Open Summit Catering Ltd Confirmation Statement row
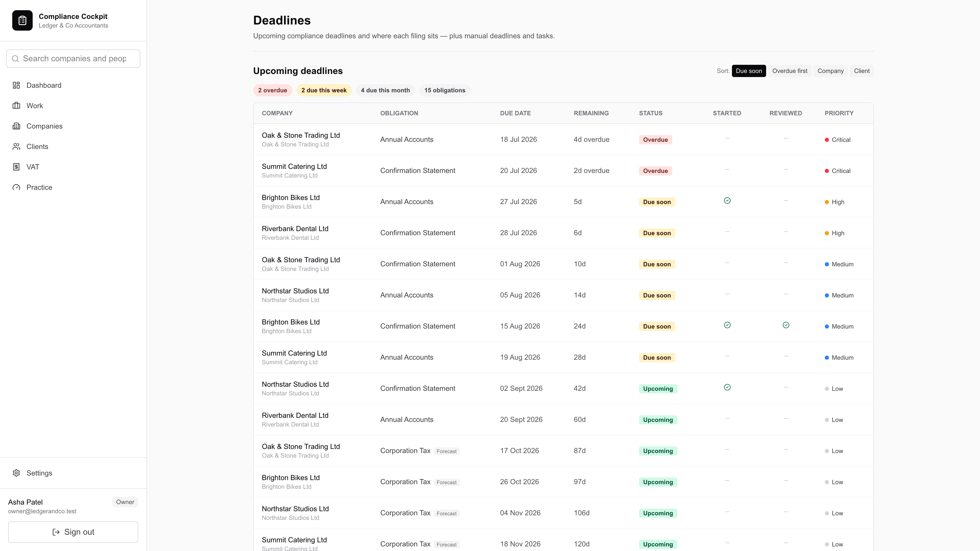The height and width of the screenshot is (551, 980). 563,171
